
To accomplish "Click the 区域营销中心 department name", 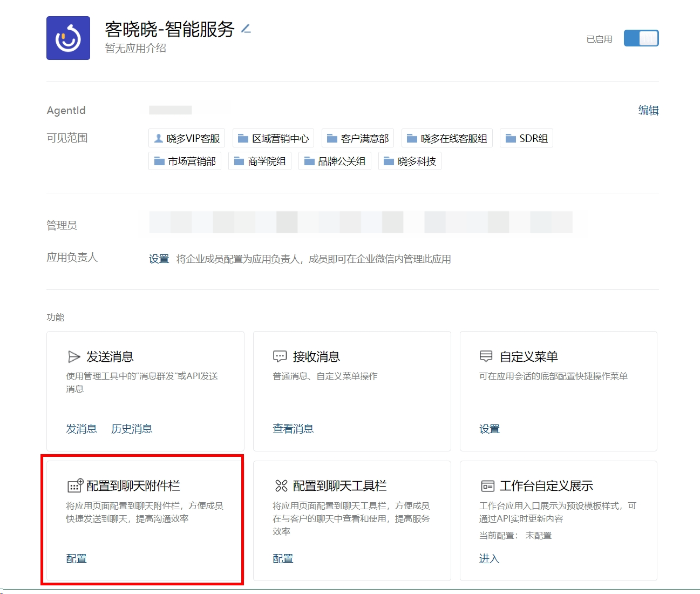I will [281, 139].
